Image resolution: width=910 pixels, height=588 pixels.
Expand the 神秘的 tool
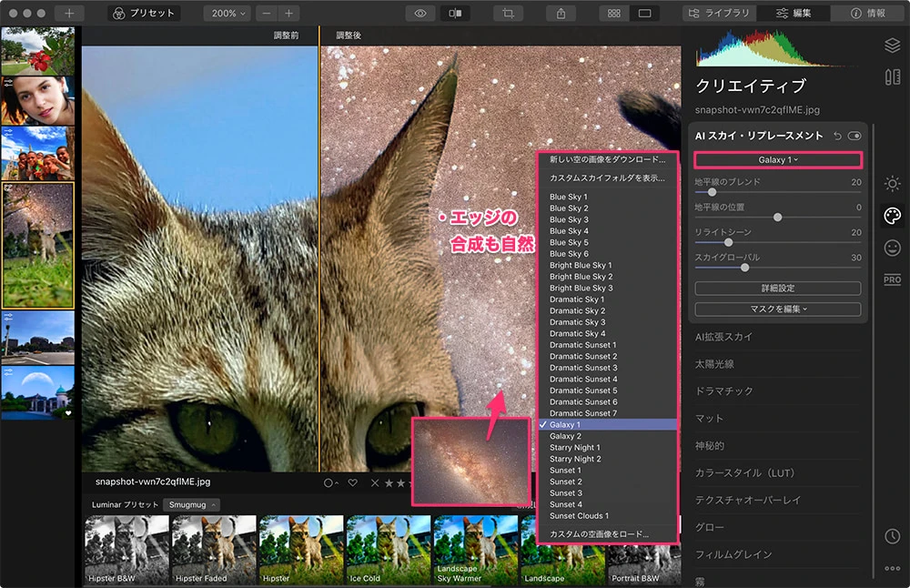[x=709, y=446]
